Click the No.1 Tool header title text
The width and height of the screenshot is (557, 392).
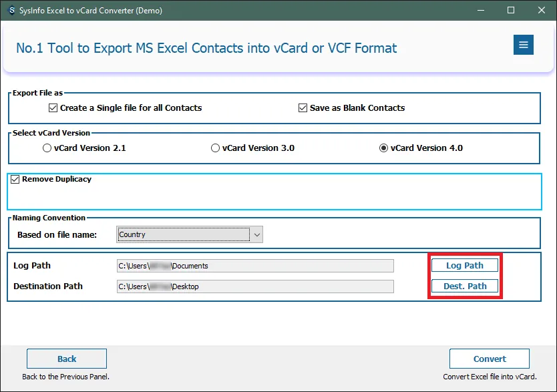206,48
